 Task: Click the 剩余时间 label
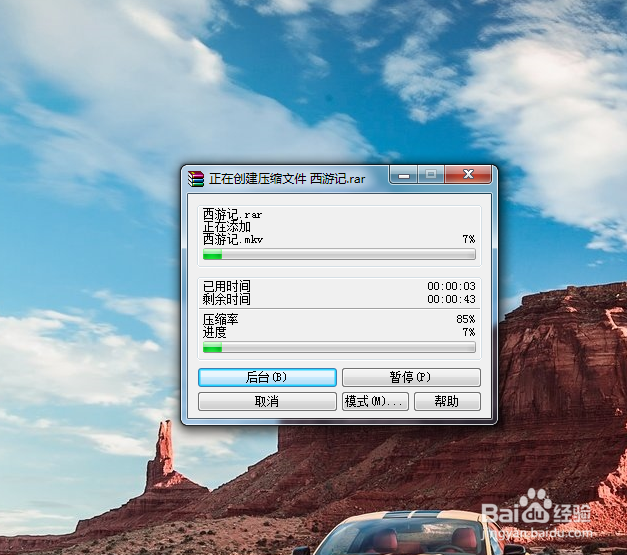point(227,299)
